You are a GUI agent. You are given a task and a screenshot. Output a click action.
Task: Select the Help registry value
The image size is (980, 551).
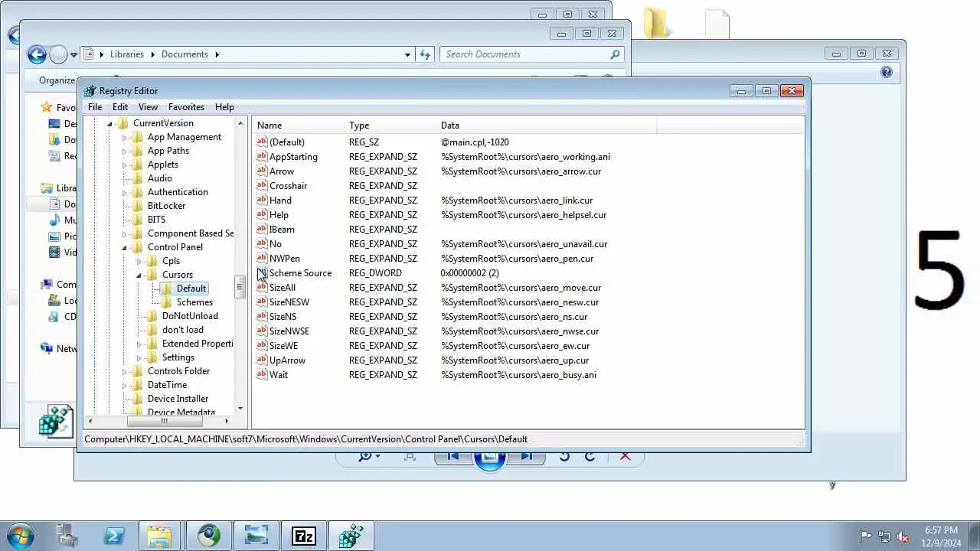279,215
